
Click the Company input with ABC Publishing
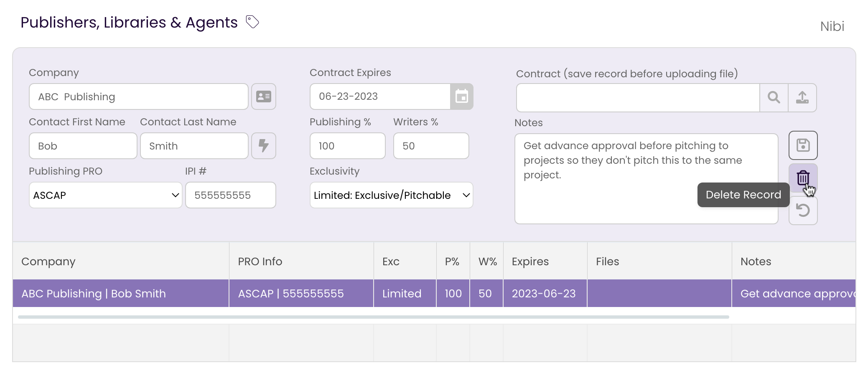[139, 96]
